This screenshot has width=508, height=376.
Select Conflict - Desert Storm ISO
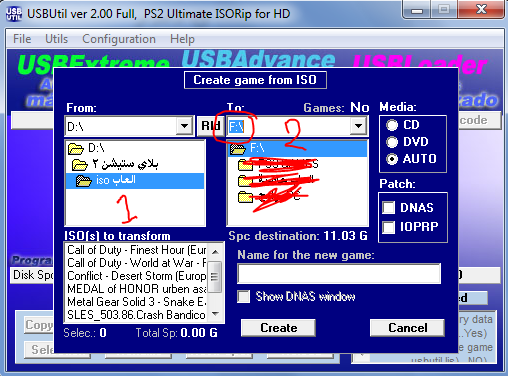click(136, 276)
